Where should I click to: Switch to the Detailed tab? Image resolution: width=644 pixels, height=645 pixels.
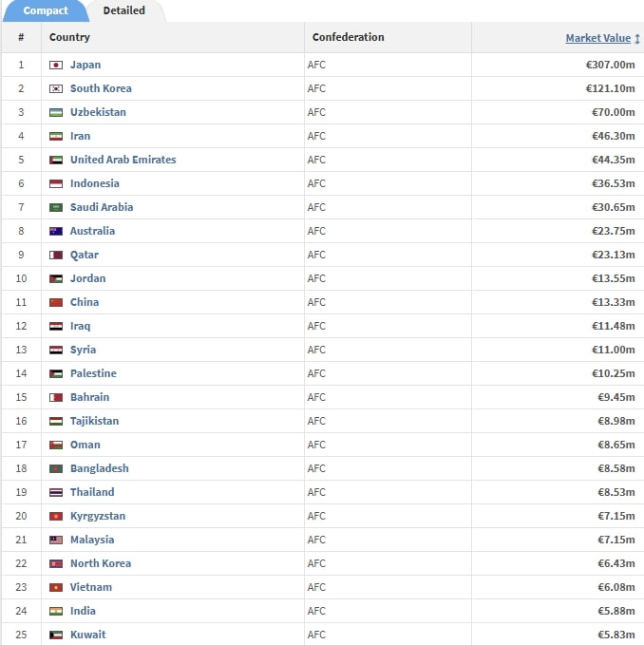(124, 10)
